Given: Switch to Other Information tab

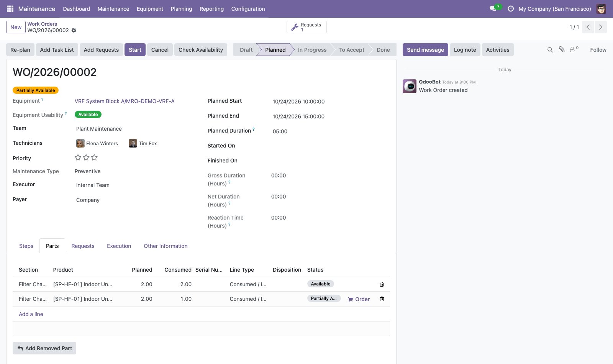Looking at the screenshot, I should click(x=166, y=246).
